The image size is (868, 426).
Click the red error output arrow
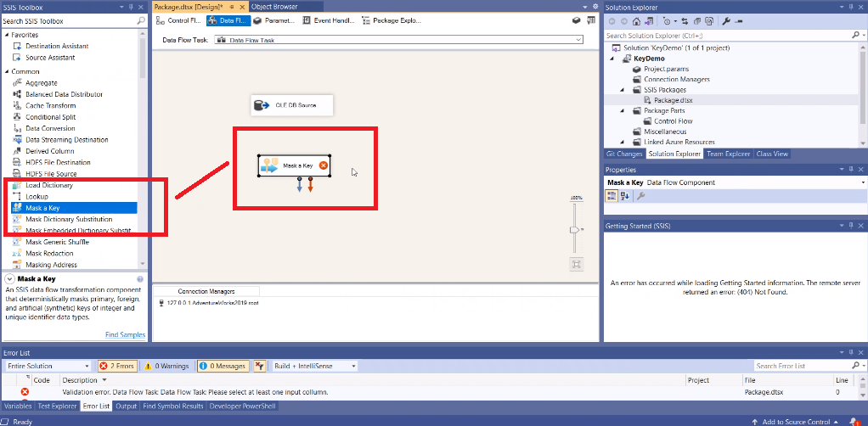311,185
